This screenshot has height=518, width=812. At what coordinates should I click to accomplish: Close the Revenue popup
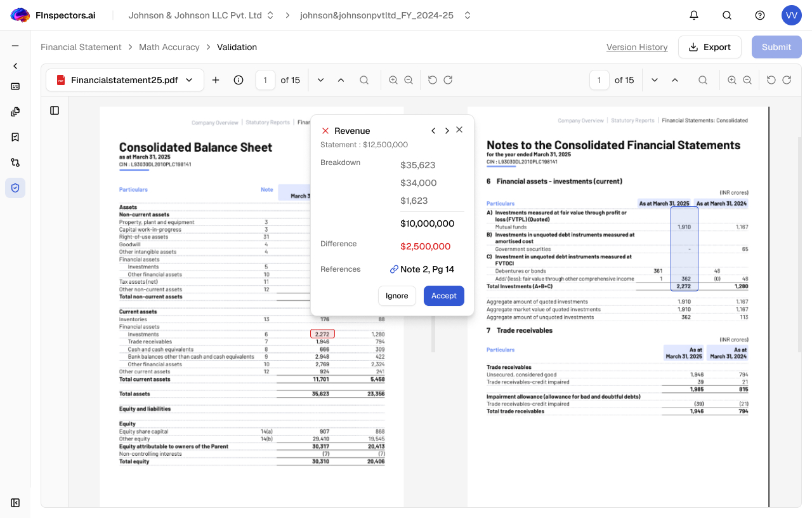pyautogui.click(x=459, y=130)
